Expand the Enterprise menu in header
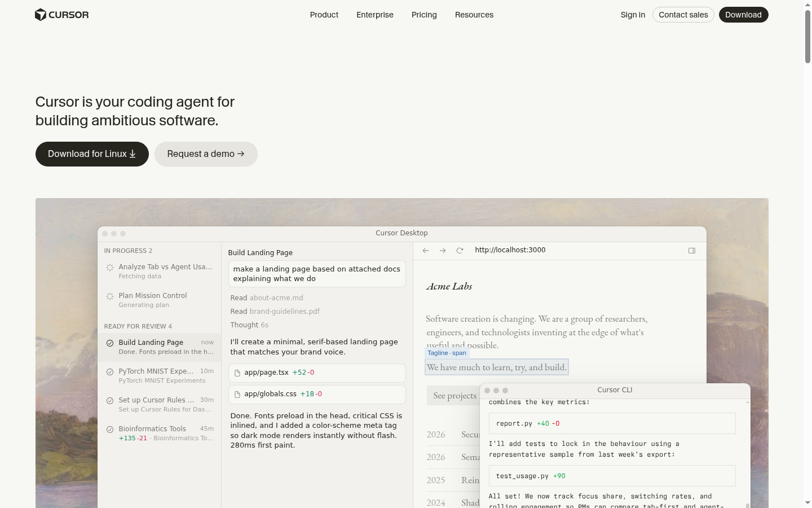Viewport: 812px width, 508px height. [x=375, y=15]
